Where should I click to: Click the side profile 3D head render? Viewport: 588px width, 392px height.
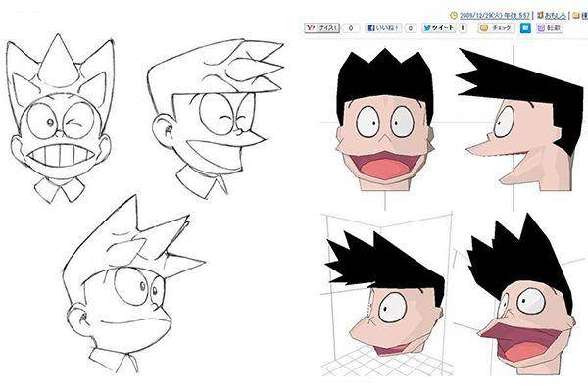pyautogui.click(x=520, y=120)
